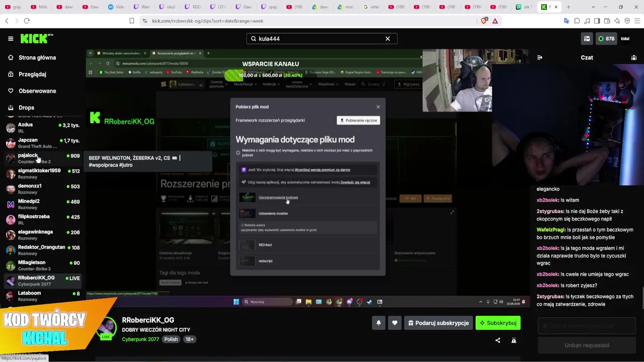Open the kichal profile avatar menu
Screen dimensions: 644x362
(625, 39)
